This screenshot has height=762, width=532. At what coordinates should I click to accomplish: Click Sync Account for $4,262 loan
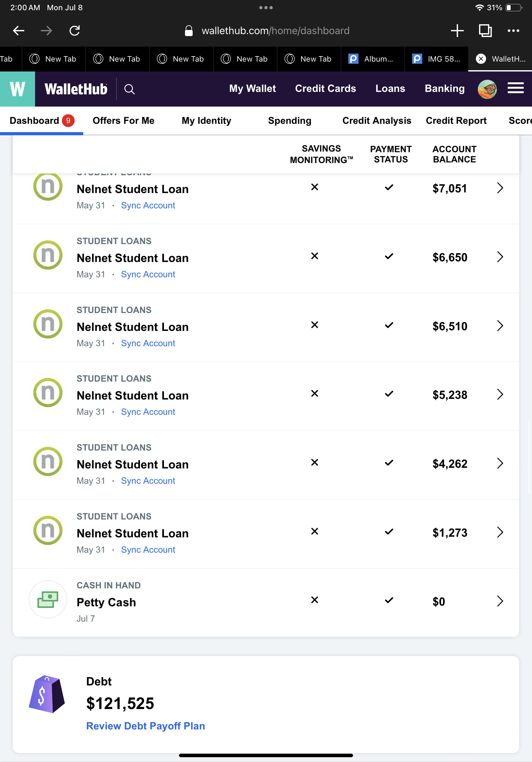click(148, 481)
